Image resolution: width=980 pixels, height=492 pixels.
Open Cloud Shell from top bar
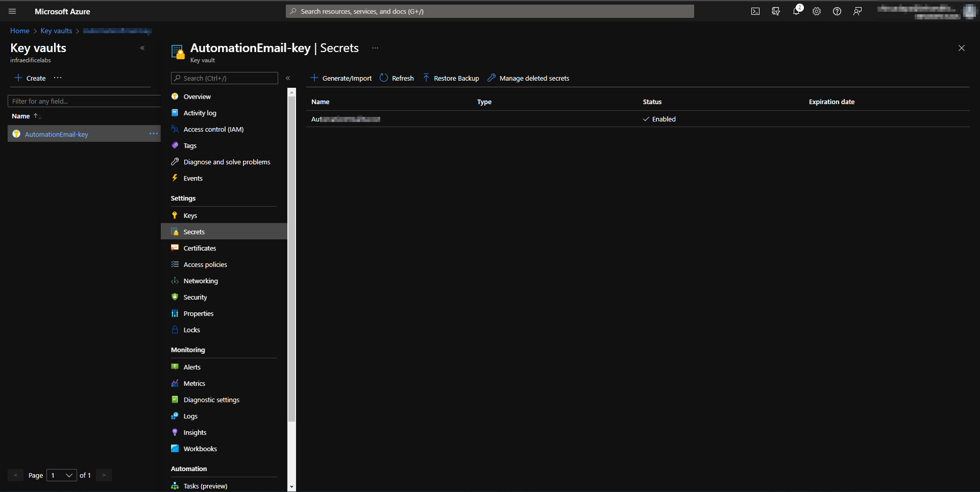tap(755, 11)
